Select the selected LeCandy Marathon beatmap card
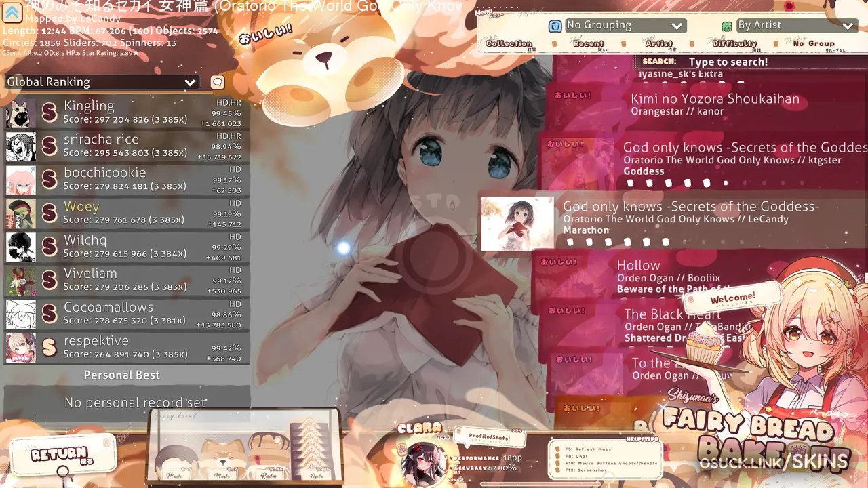868x488 pixels. click(x=674, y=224)
